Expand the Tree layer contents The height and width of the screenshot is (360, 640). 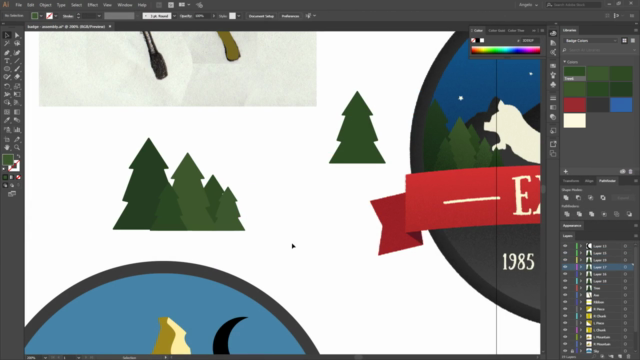coord(581,288)
